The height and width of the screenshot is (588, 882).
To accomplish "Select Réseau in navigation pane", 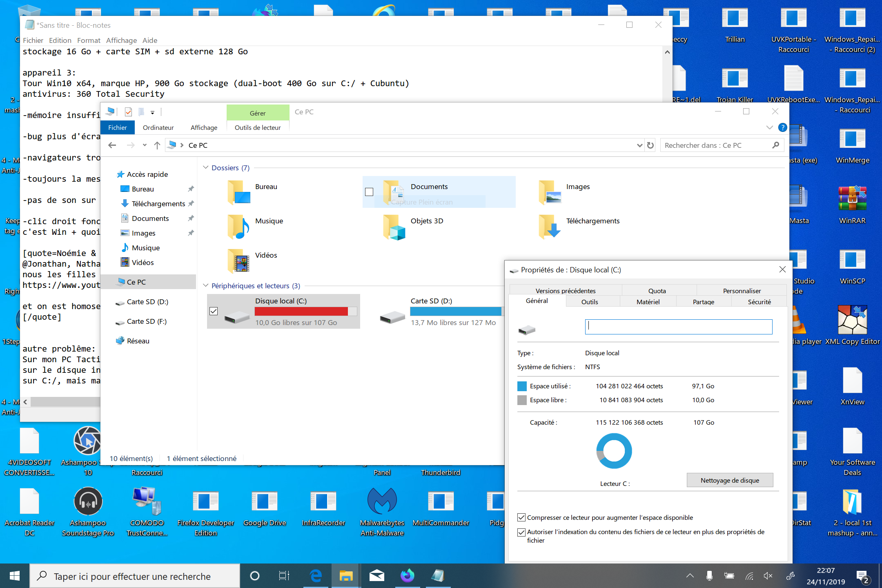I will pos(138,341).
